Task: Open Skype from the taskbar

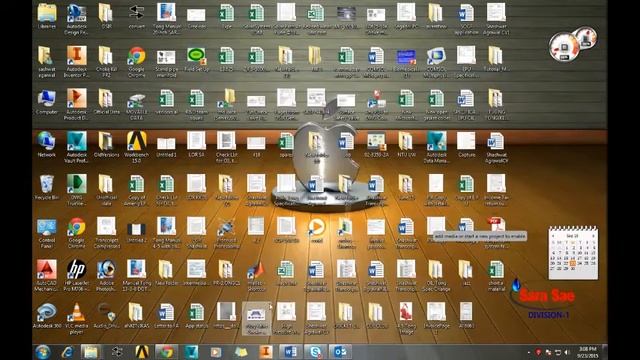Action: point(316,351)
